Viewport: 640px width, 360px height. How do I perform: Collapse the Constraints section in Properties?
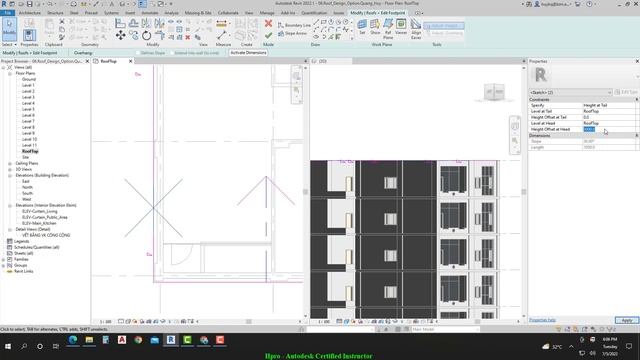pyautogui.click(x=636, y=100)
